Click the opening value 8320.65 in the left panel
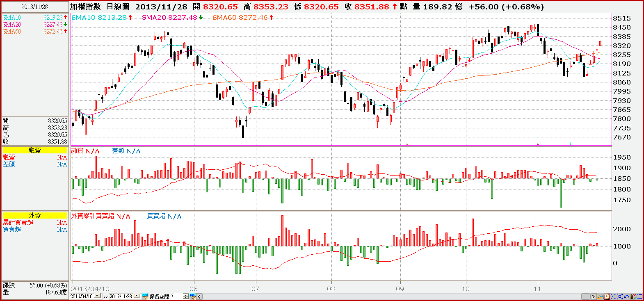 point(57,121)
